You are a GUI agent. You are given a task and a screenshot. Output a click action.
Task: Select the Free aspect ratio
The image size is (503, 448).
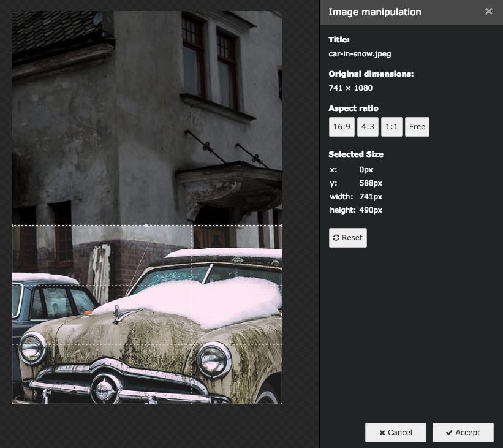click(417, 127)
